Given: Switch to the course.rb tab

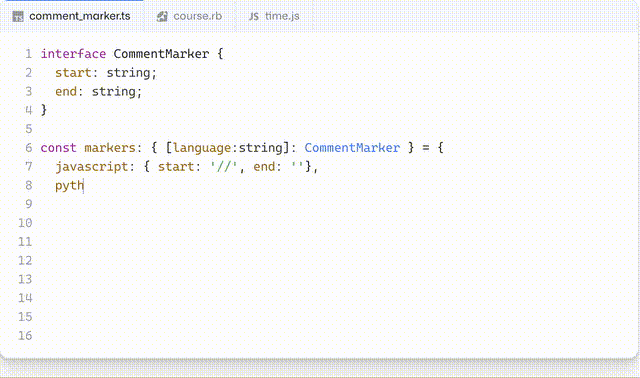Looking at the screenshot, I should point(190,16).
